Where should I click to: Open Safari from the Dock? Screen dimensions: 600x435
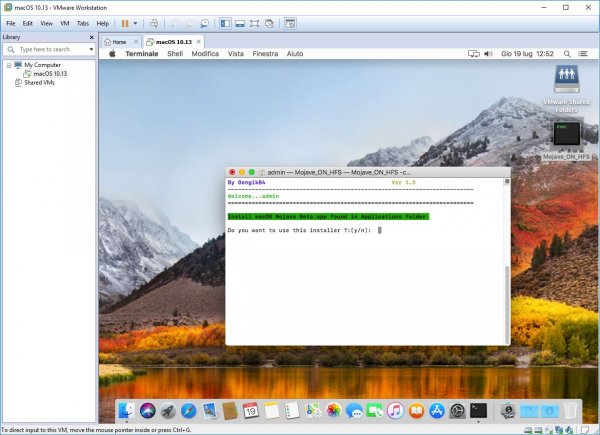coord(189,411)
